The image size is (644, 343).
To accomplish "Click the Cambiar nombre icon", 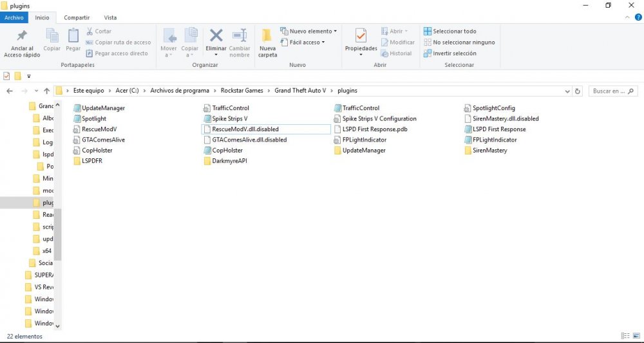I will (x=240, y=35).
